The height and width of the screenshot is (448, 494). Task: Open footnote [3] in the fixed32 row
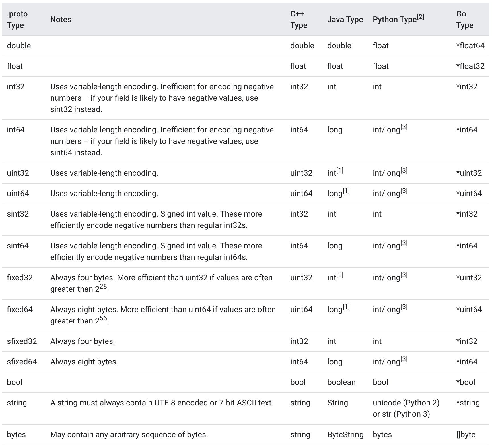click(x=404, y=275)
